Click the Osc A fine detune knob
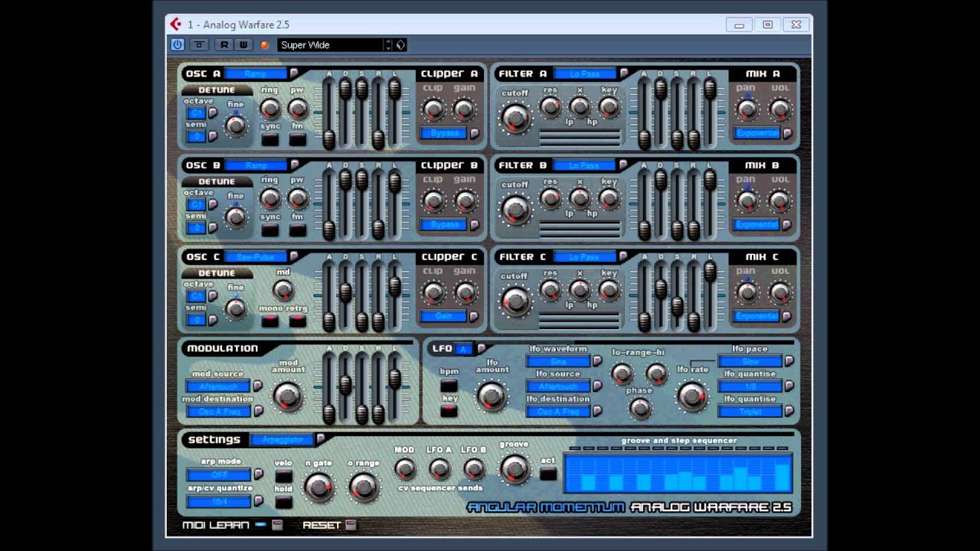This screenshot has height=551, width=980. [x=236, y=126]
